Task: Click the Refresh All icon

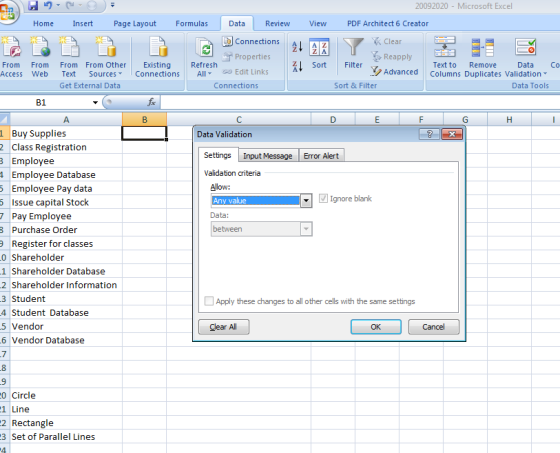Action: [x=204, y=48]
